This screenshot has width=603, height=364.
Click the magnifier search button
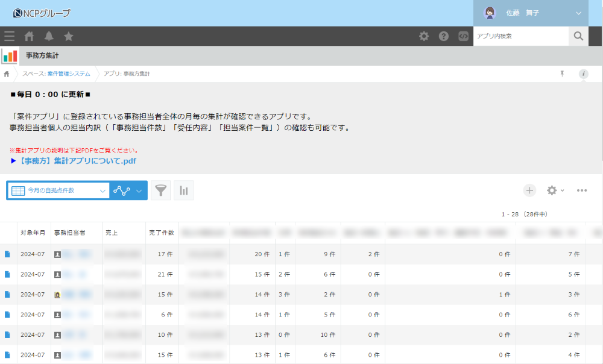(x=578, y=36)
